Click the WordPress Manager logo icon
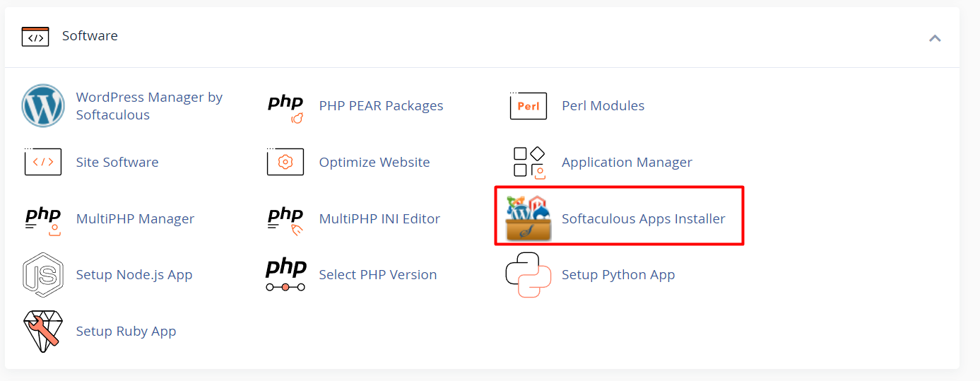Viewport: 980px width, 381px height. [43, 106]
